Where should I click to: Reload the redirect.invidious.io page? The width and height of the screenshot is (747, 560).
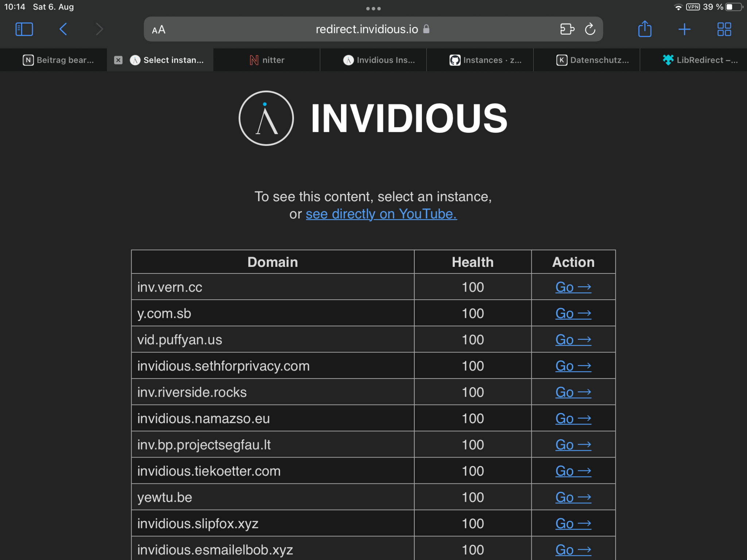pyautogui.click(x=590, y=29)
